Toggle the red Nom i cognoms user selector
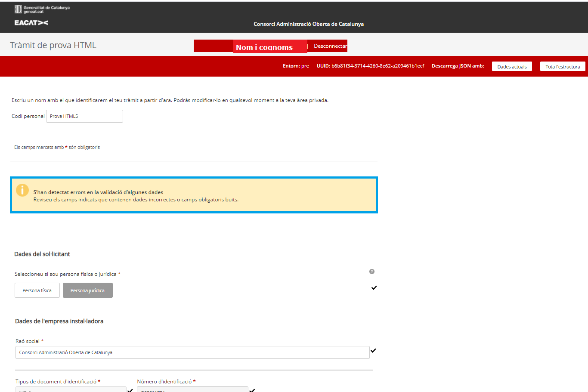The image size is (588, 392). [x=270, y=46]
